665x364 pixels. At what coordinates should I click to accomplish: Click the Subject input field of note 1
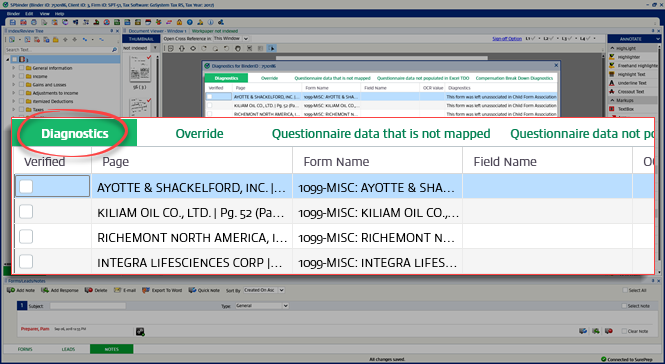88,306
